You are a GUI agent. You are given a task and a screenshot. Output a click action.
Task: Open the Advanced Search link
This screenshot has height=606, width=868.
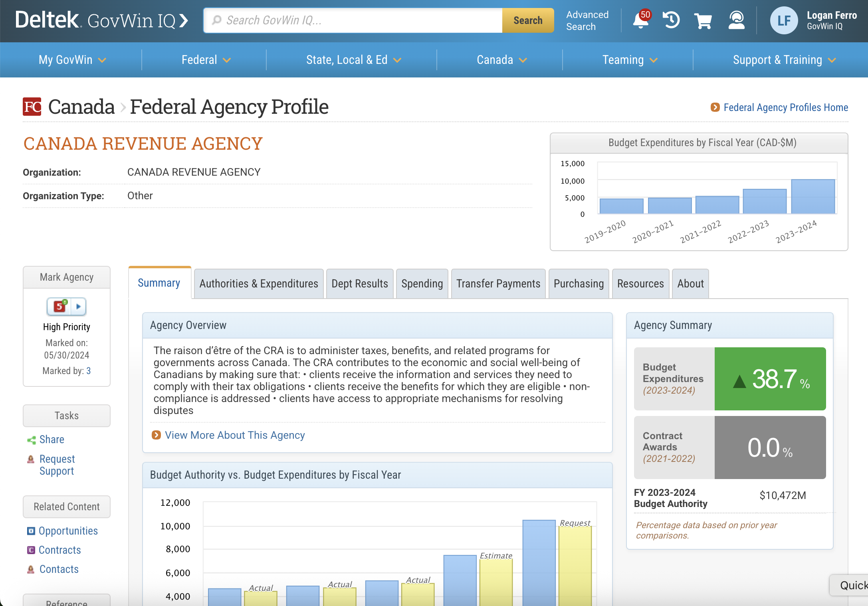(587, 20)
